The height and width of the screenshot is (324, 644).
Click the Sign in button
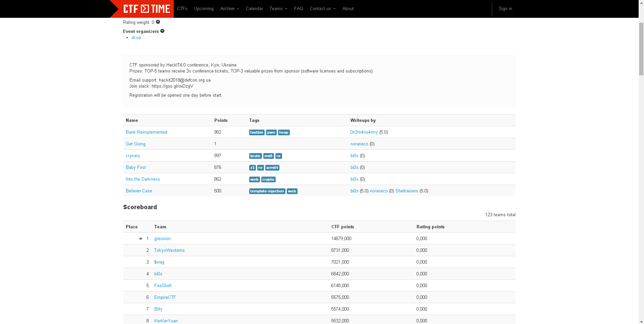click(x=505, y=8)
